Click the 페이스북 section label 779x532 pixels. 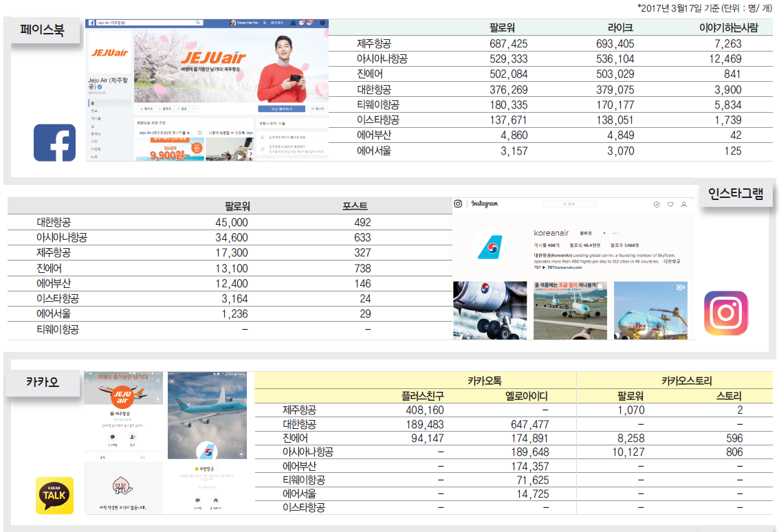coord(43,30)
